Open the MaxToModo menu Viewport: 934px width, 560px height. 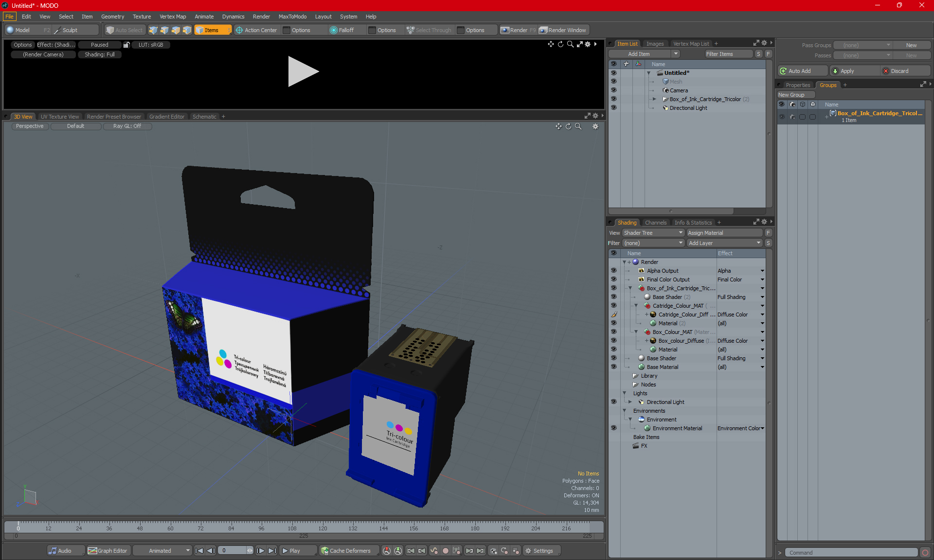292,17
